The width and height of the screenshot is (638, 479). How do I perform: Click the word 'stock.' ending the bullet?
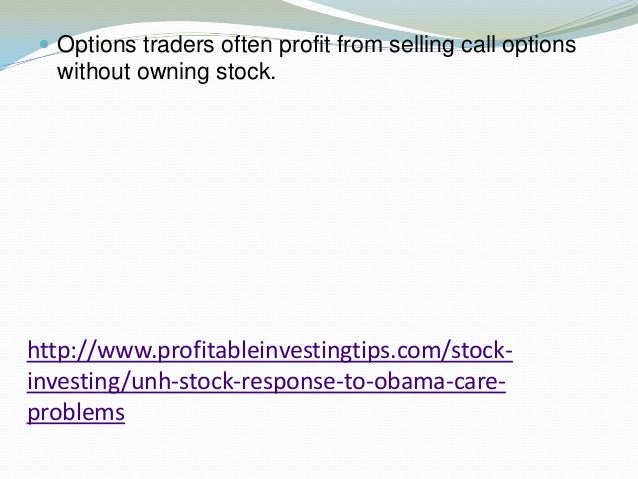tap(246, 72)
